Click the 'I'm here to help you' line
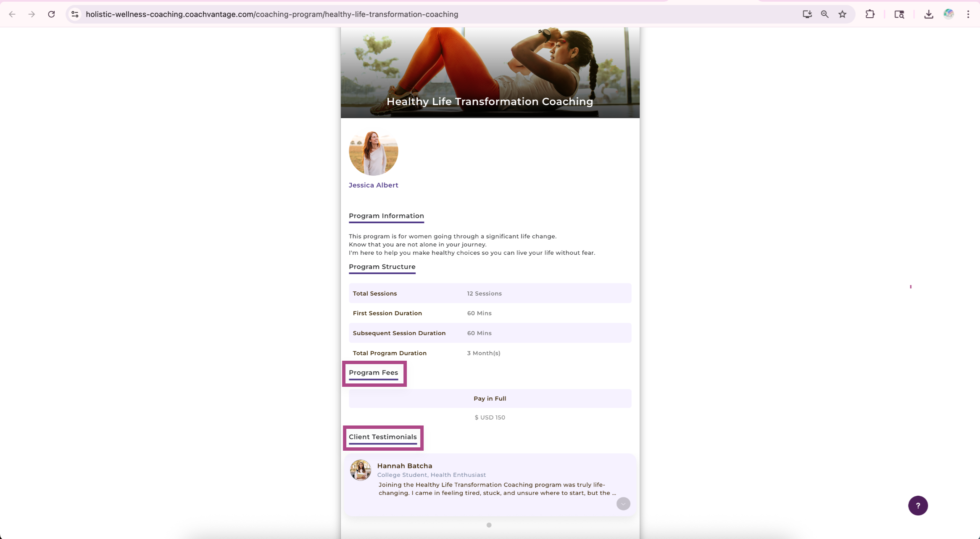The image size is (980, 539). [x=472, y=253]
